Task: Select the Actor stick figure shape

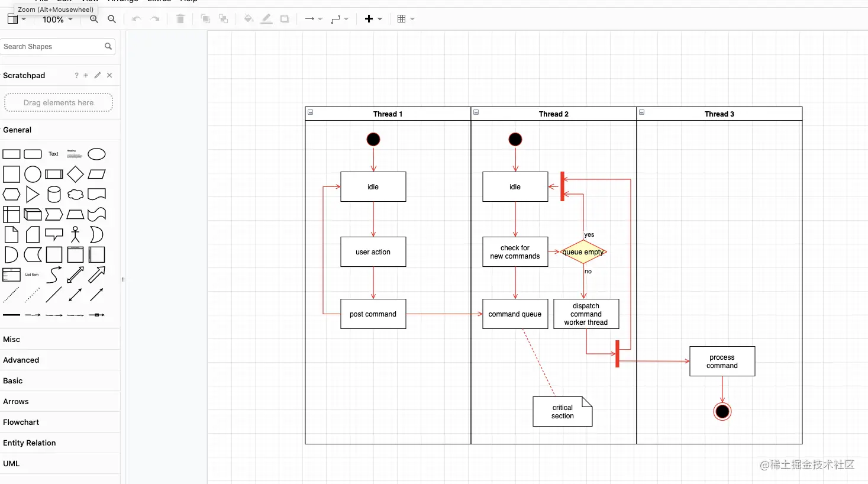Action: (75, 234)
